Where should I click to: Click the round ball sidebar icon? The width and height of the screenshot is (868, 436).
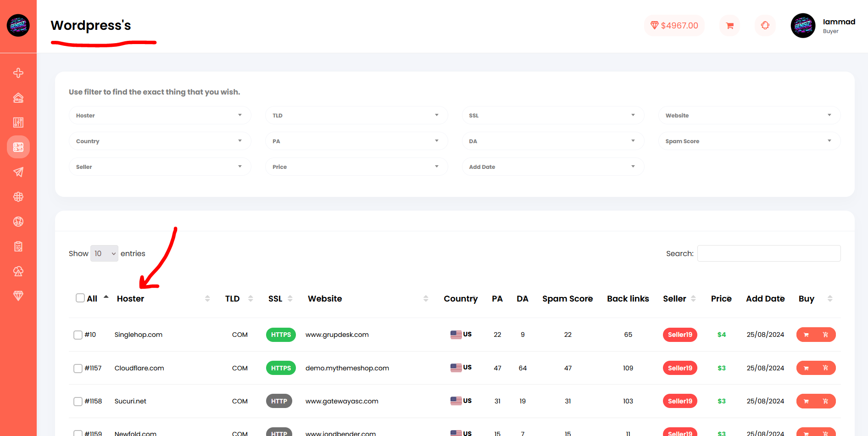(x=18, y=222)
